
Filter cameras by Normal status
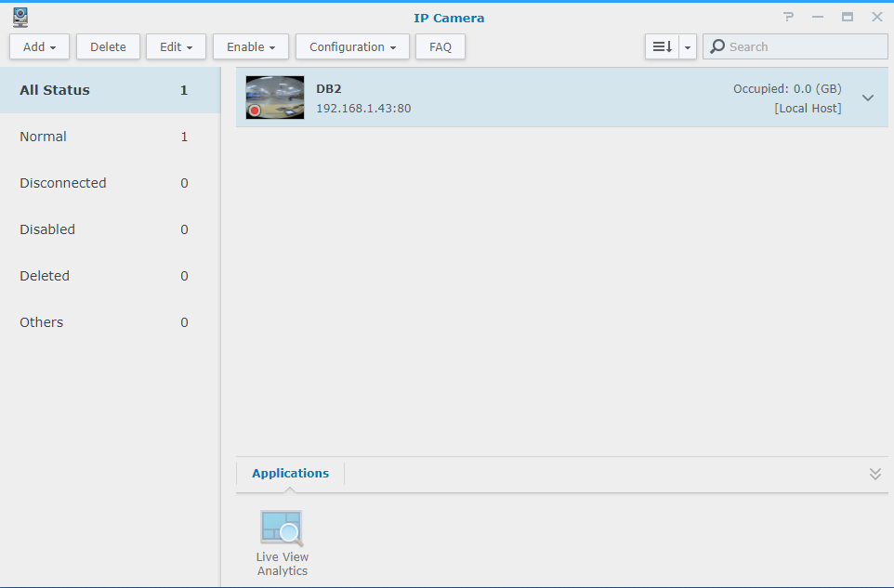point(110,137)
